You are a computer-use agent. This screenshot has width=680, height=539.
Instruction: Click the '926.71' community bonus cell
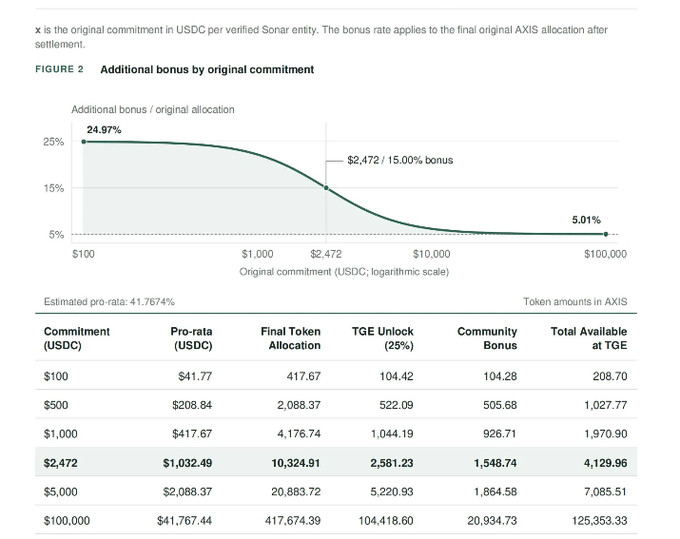[500, 434]
